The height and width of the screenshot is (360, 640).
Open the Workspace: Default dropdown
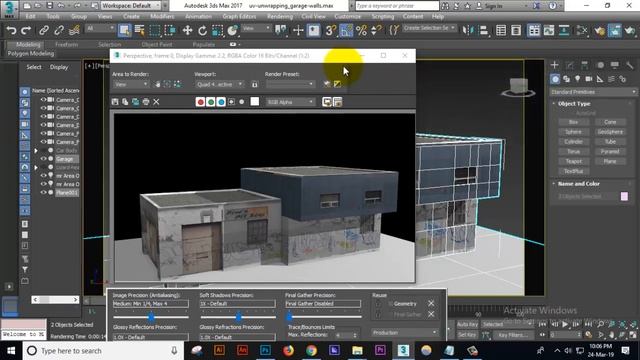point(131,6)
